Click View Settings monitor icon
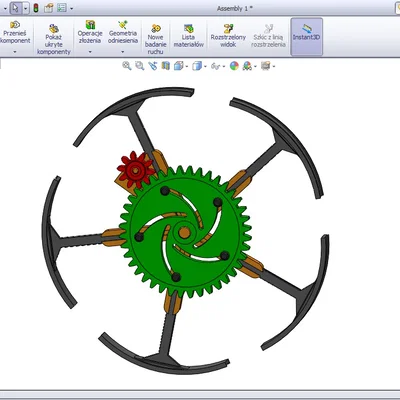The width and height of the screenshot is (400, 400). click(266, 66)
